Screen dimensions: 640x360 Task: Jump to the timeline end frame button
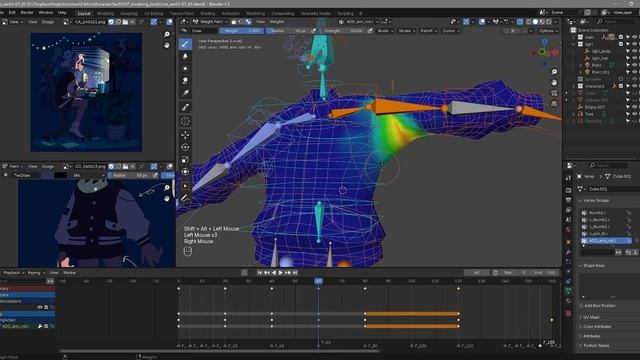pyautogui.click(x=295, y=273)
